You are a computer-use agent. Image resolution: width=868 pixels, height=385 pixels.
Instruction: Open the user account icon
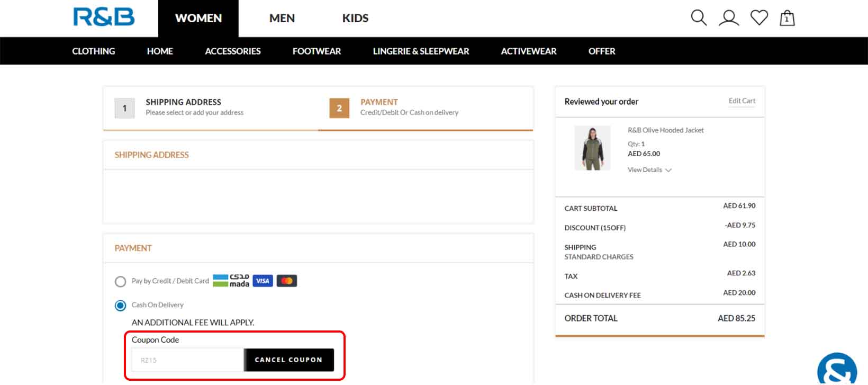point(729,17)
